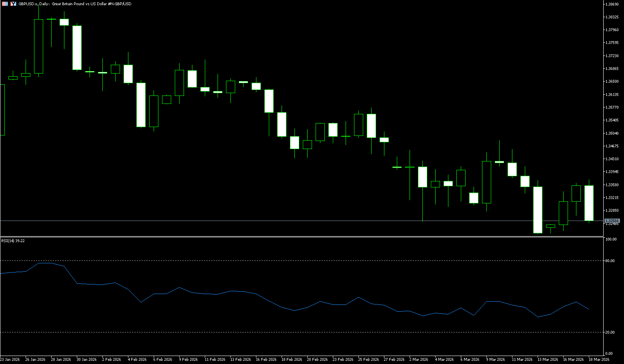Click the 1.38690 price axis label
This screenshot has width=624, height=364.
[612, 4]
